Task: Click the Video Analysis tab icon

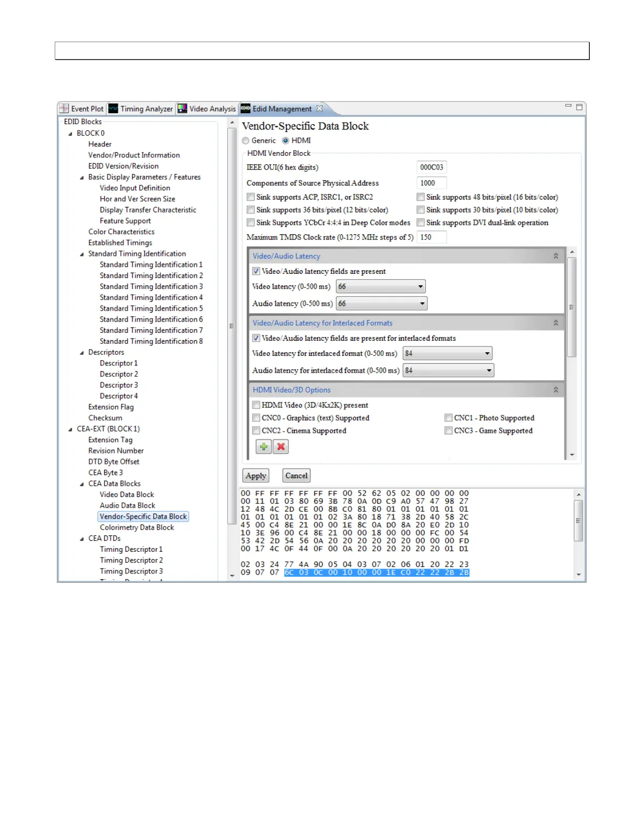Action: pos(183,108)
